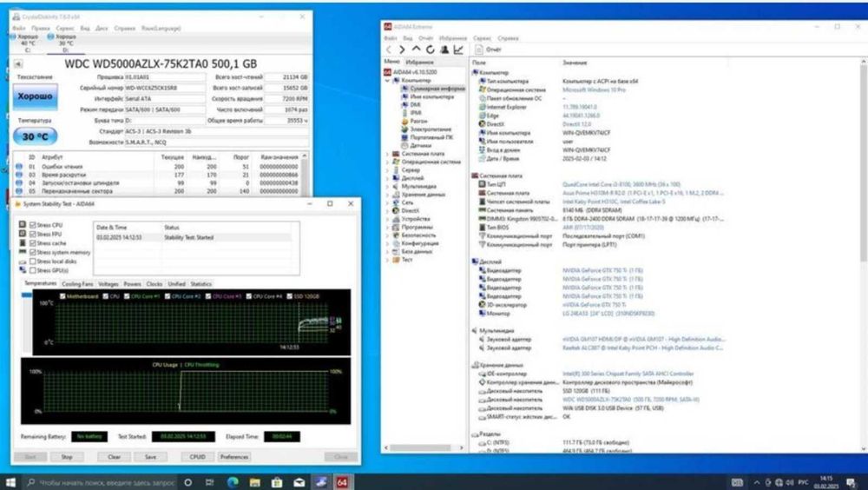This screenshot has height=490, width=868.
Task: Click the Windows taskbar search box
Action: click(102, 482)
